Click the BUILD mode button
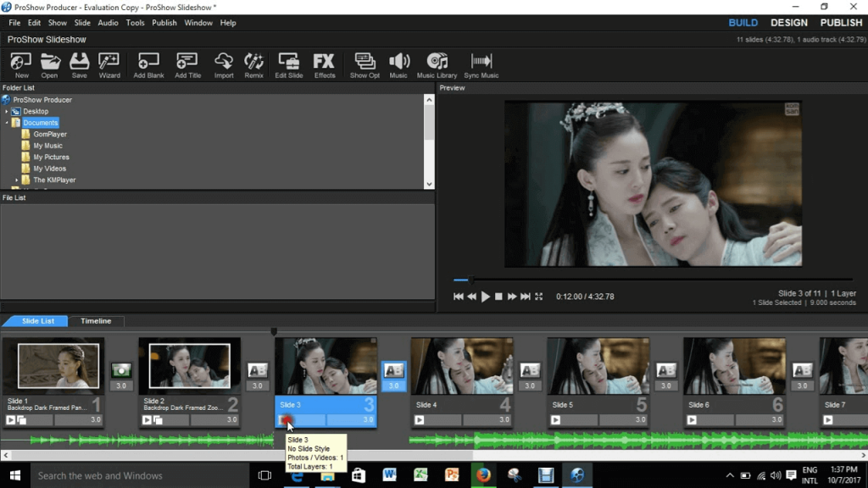The image size is (868, 488). pyautogui.click(x=743, y=23)
